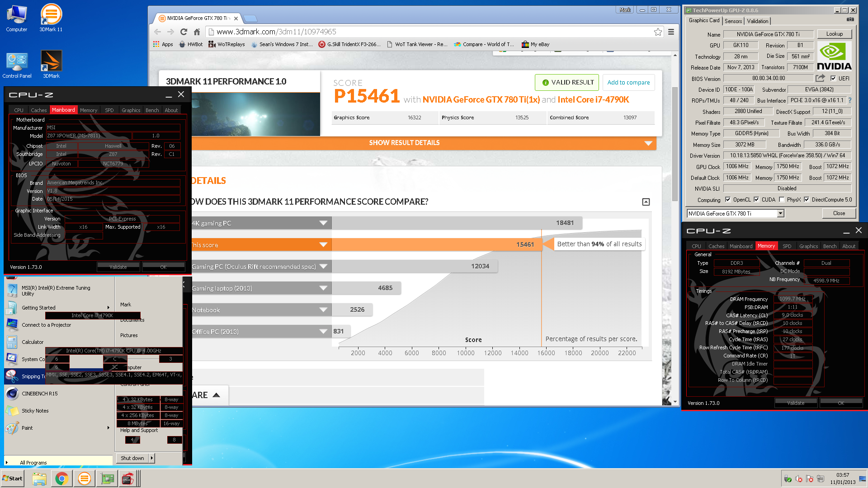Image resolution: width=868 pixels, height=488 pixels.
Task: Click the NVIDIA logo in GPU-Z
Action: point(834,56)
